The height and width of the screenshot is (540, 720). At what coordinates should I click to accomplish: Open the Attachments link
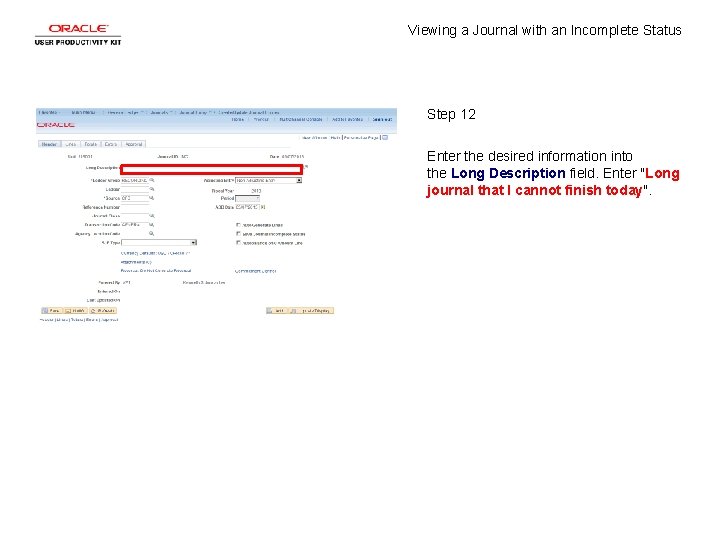tap(136, 262)
